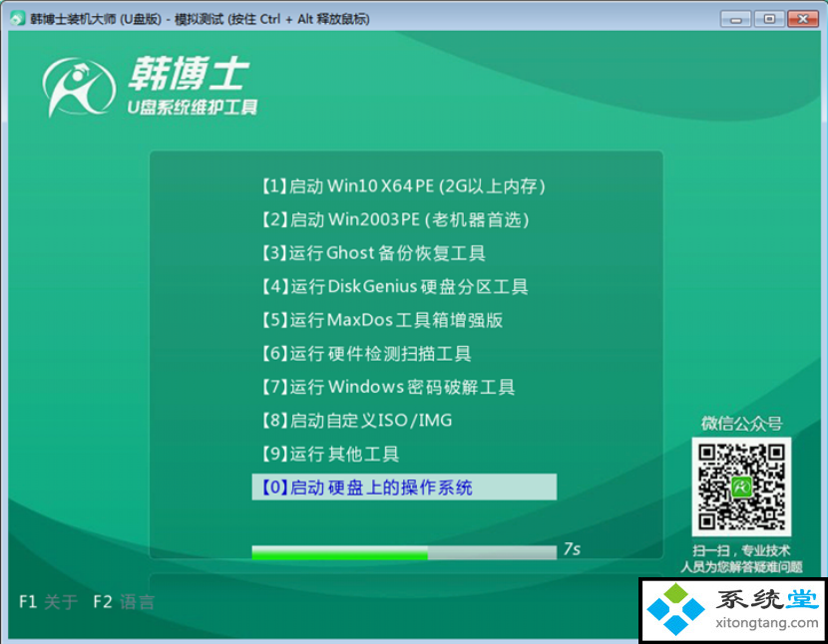Click the U盘系统维护工具 subtitle text

point(193,107)
